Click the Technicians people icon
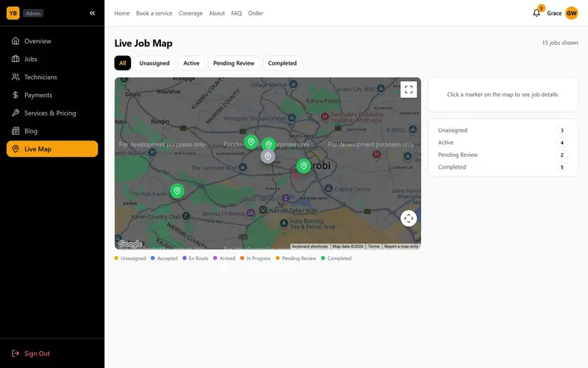Screen dimensions: 588x368 coord(15,77)
